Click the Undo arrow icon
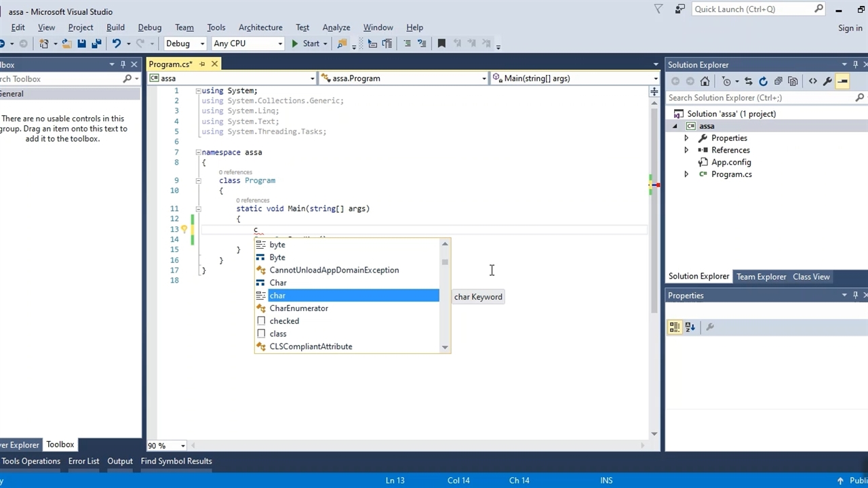 coord(117,43)
